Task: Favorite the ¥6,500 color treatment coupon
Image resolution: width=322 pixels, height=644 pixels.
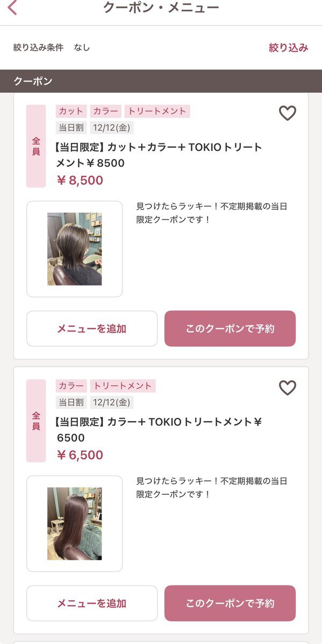Action: click(x=288, y=388)
